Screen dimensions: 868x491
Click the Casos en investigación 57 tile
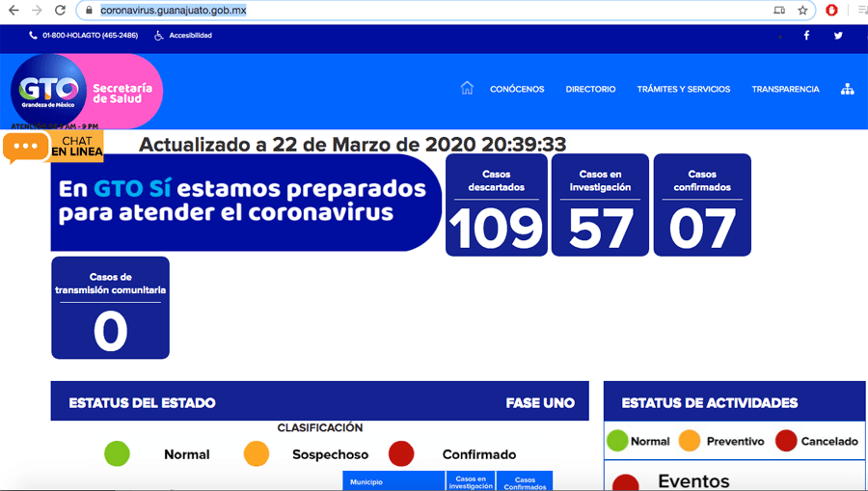[x=600, y=205]
